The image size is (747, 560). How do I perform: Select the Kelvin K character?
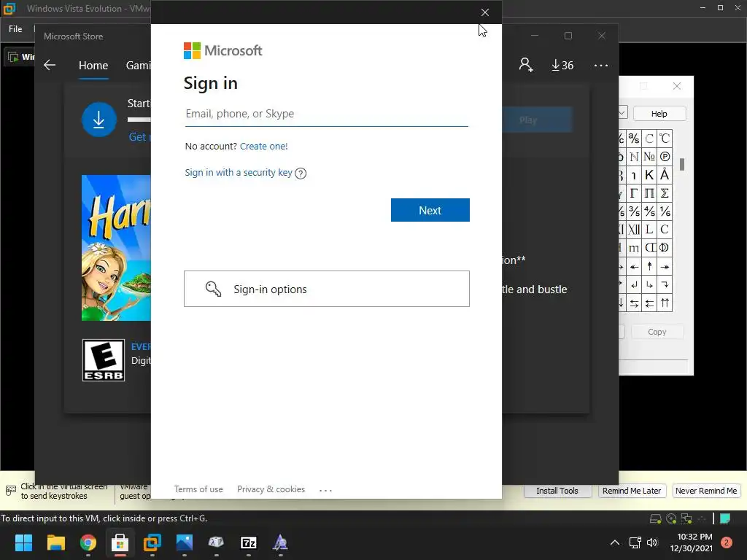[649, 175]
